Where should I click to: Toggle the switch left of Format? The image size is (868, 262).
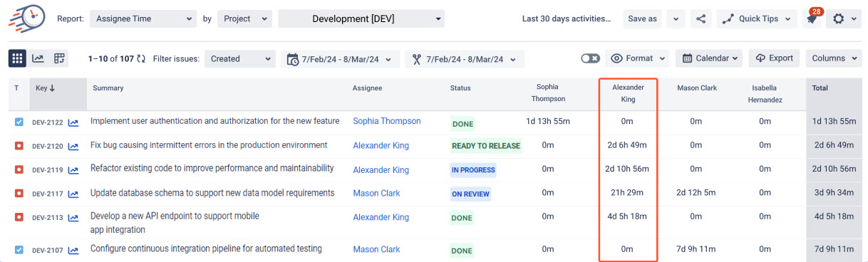click(x=590, y=58)
